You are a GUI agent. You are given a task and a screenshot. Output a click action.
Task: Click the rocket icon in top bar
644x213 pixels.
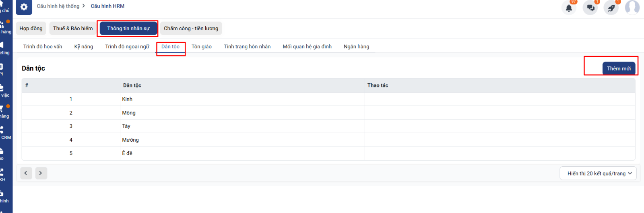(611, 8)
